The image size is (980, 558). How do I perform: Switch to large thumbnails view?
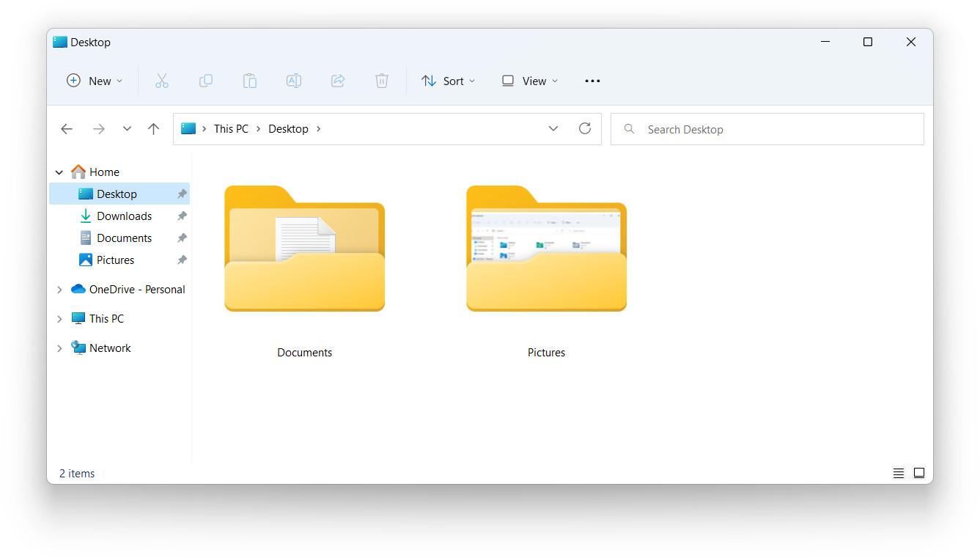click(919, 473)
